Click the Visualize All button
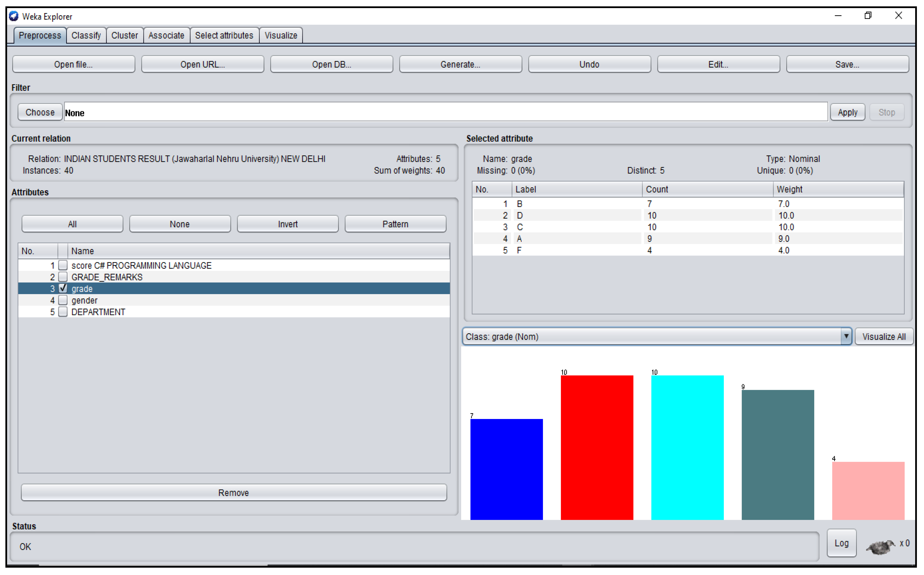 [x=883, y=336]
